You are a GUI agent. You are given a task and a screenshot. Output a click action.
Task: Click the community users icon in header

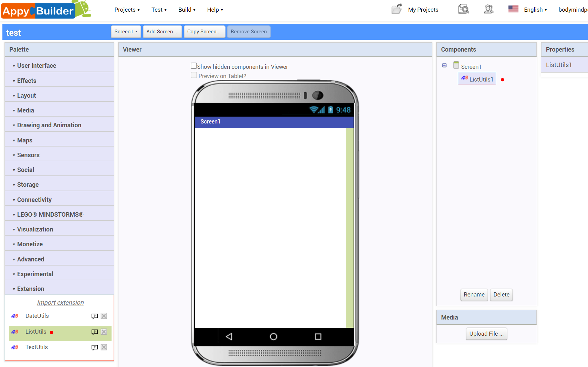pyautogui.click(x=489, y=9)
